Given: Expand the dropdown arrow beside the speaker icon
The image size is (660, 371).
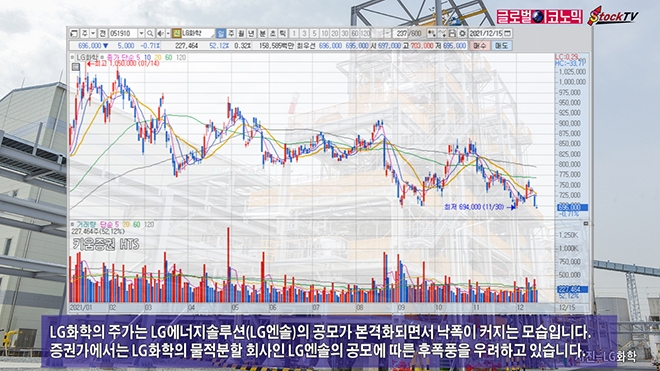Looking at the screenshot, I should pyautogui.click(x=168, y=33).
